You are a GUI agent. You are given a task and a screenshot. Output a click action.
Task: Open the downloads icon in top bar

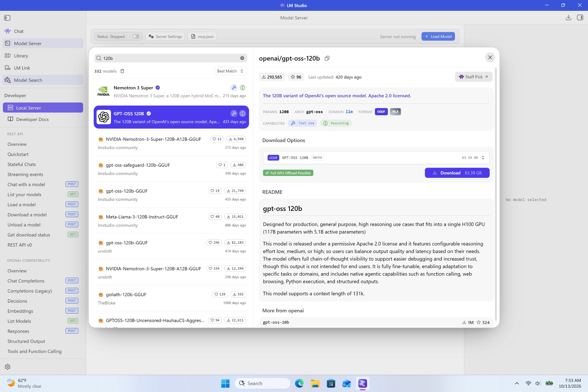point(568,17)
